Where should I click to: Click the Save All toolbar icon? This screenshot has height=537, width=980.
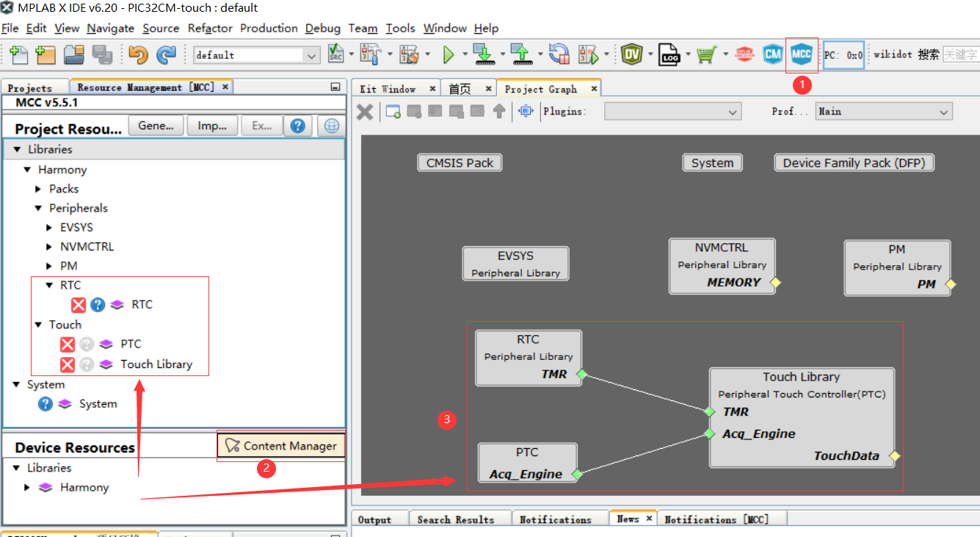coord(102,54)
